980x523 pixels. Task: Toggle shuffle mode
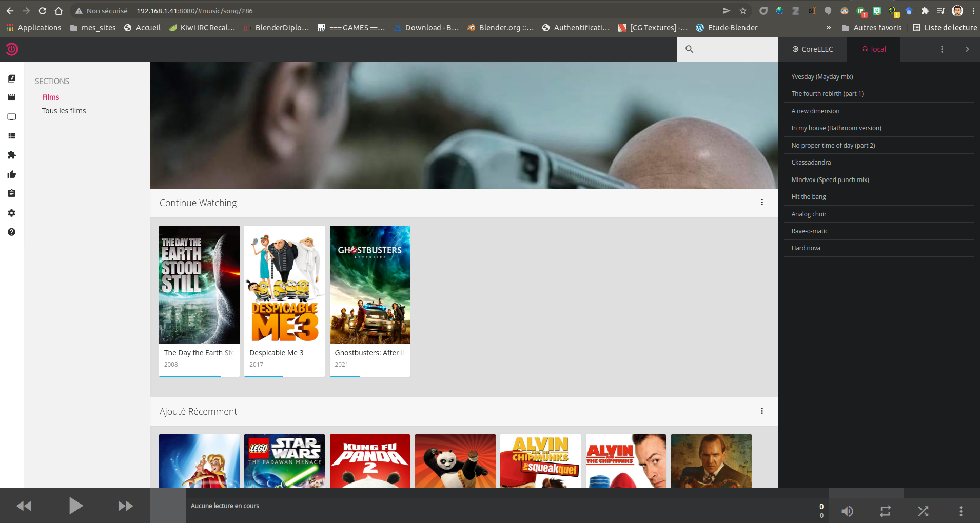(x=923, y=511)
